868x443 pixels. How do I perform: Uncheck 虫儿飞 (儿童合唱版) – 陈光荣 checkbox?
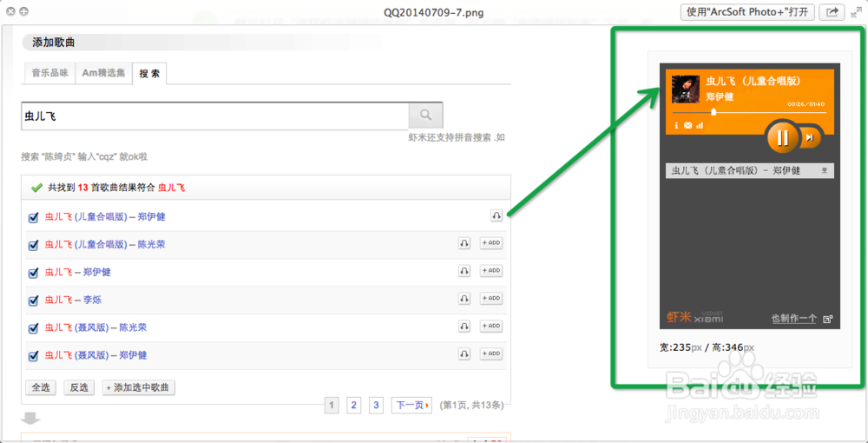click(33, 245)
